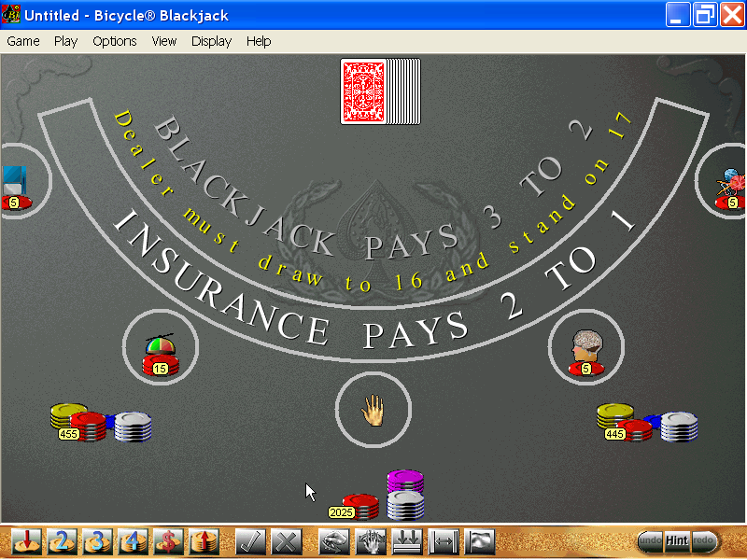The width and height of the screenshot is (747, 560).
Task: Click the brain-head player avatar
Action: pos(587,345)
